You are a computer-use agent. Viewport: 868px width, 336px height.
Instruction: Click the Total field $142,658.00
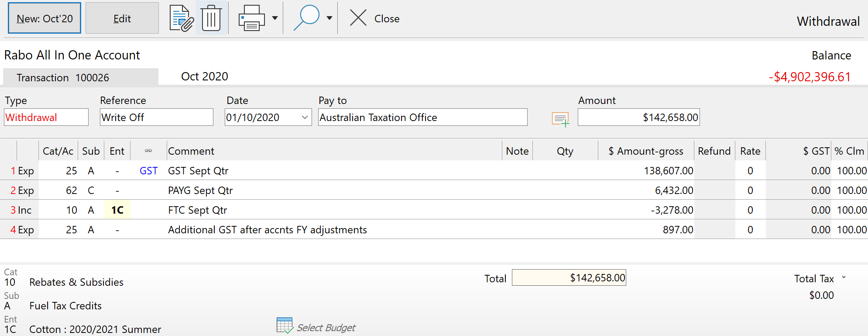coord(569,278)
